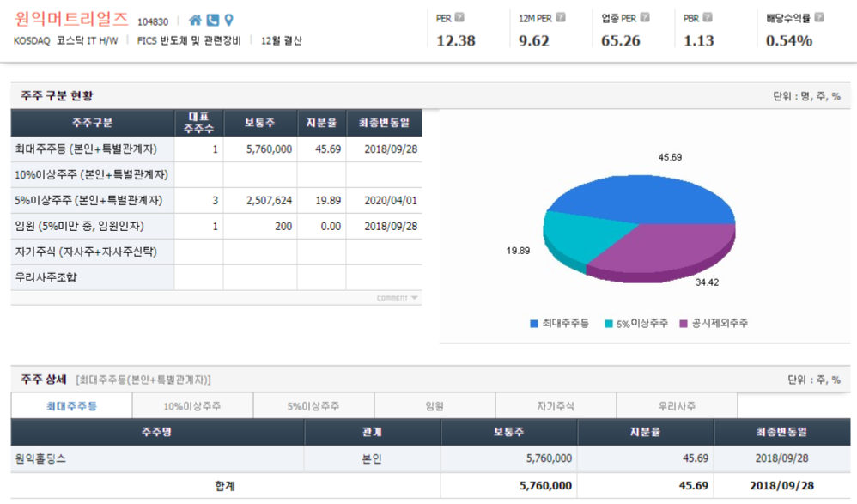Screen dimensions: 857x504
Task: Click the PER value 12.38
Action: tap(456, 41)
